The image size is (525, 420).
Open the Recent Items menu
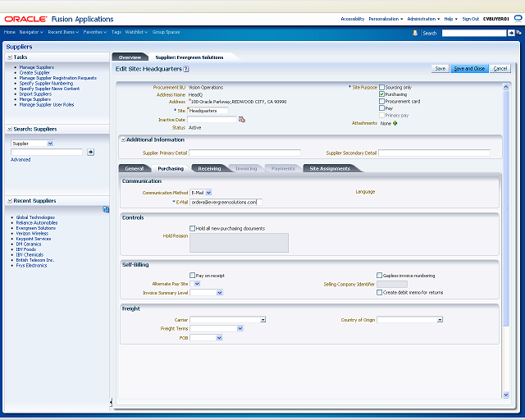tap(63, 32)
